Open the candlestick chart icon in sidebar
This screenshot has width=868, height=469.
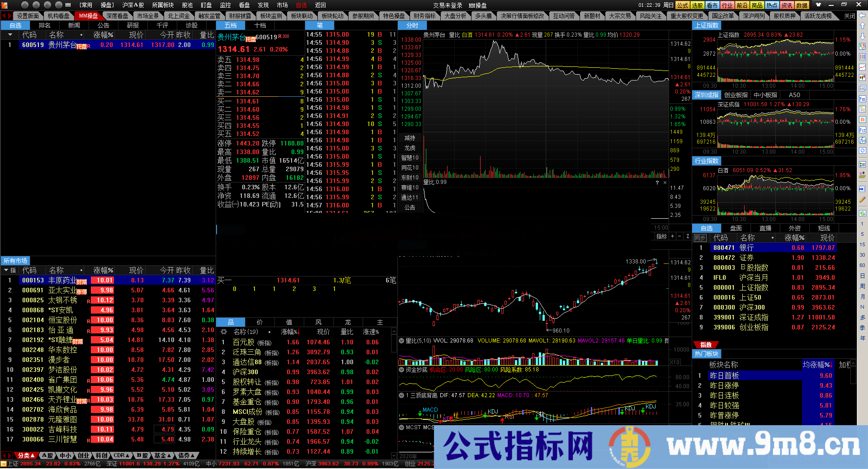pos(863,78)
